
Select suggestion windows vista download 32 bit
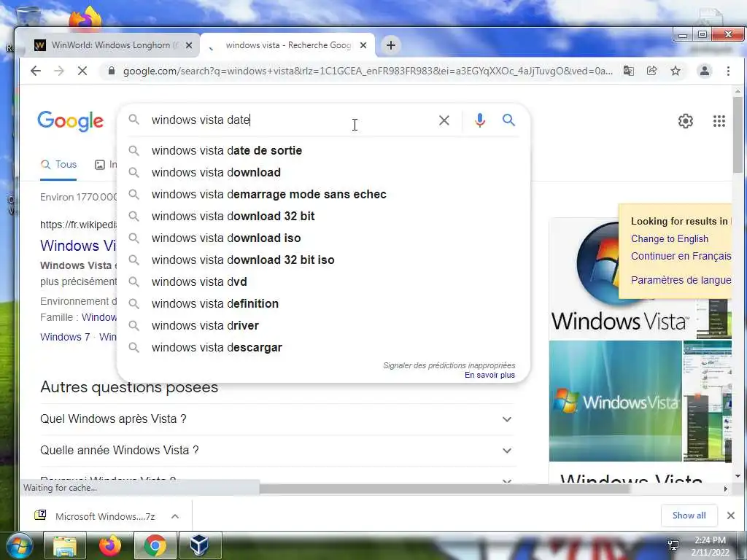[x=323, y=216]
